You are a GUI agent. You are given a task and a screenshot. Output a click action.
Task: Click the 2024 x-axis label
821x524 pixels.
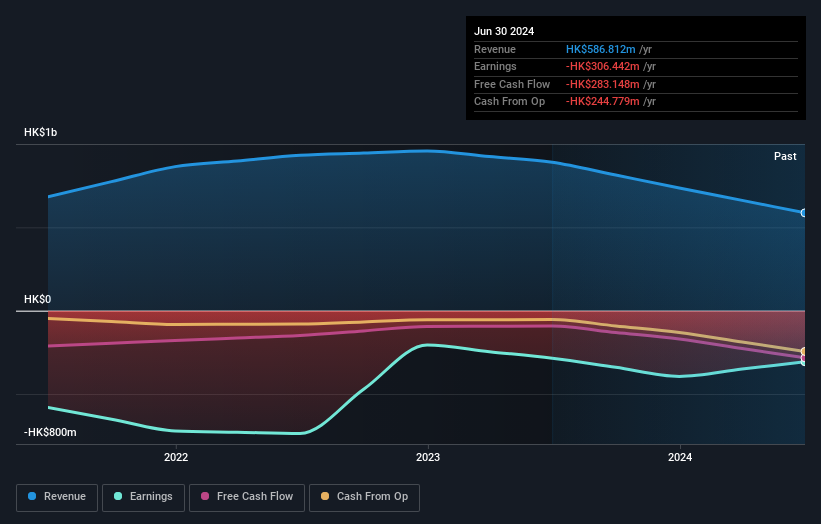click(x=680, y=457)
